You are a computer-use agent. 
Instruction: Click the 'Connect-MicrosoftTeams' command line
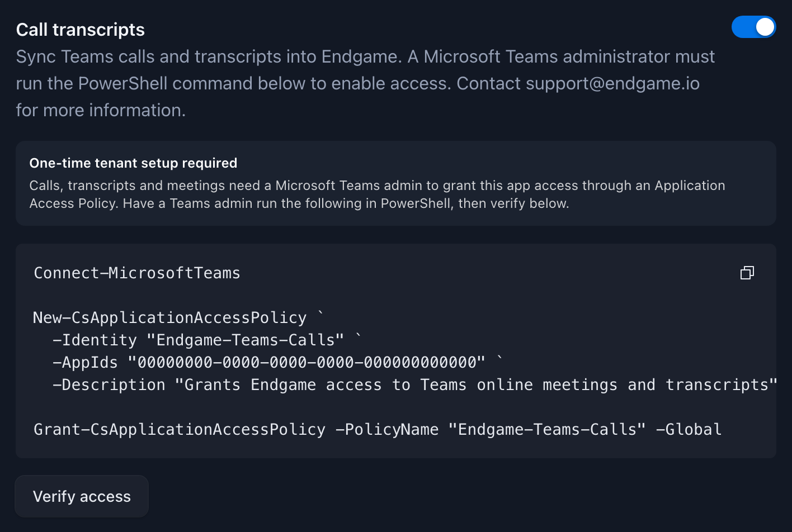(x=137, y=273)
